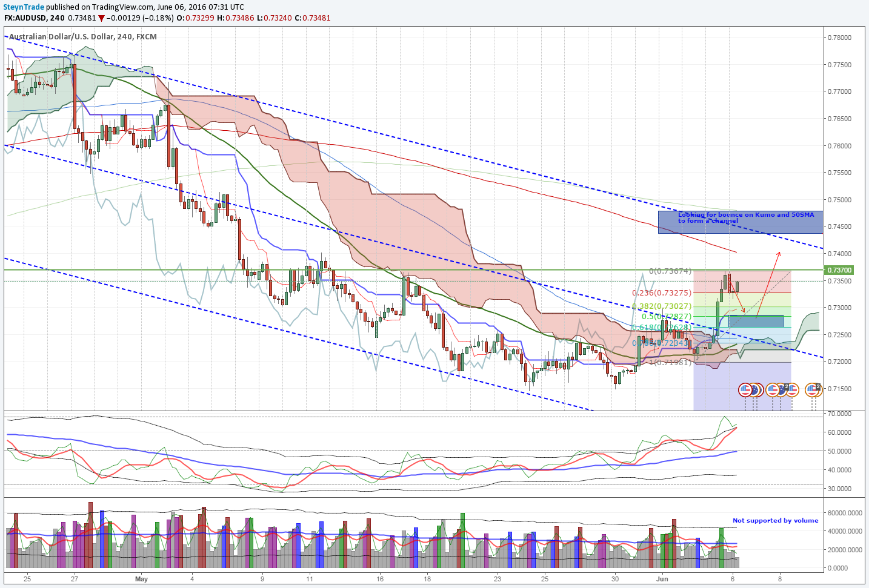Screen dimensions: 869x588
Task: Select the 'Looking for bounce on Kumo' annotation
Action: pyautogui.click(x=746, y=218)
